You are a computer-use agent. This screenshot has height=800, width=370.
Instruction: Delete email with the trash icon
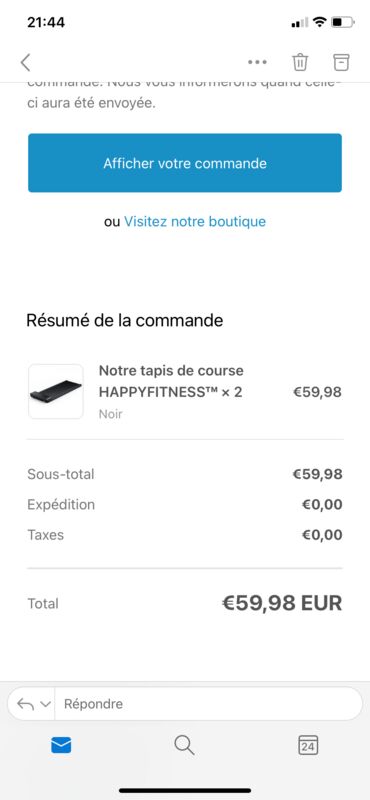300,62
